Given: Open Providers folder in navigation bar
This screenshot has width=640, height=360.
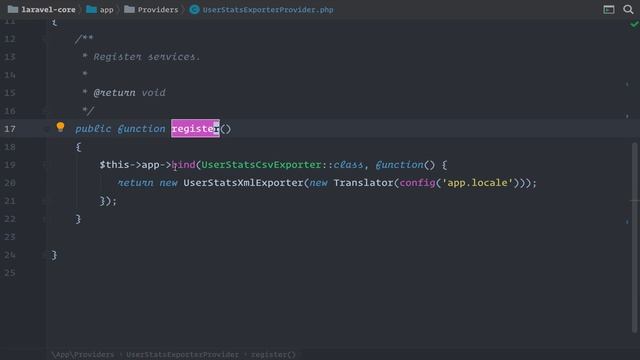Looking at the screenshot, I should [x=158, y=10].
